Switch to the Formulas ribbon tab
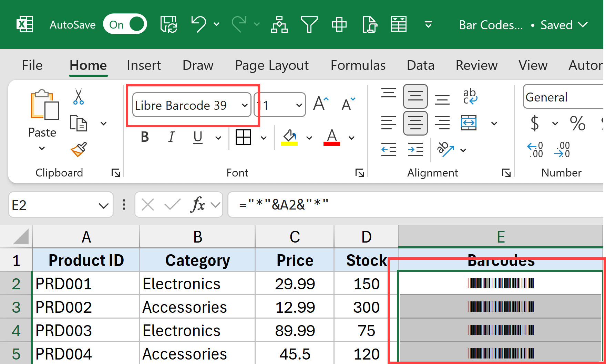 click(358, 65)
